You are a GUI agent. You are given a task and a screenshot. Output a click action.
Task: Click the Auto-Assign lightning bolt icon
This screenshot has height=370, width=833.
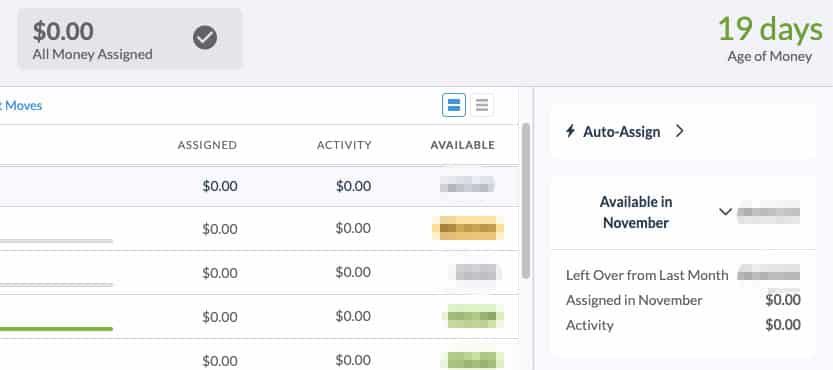pyautogui.click(x=570, y=131)
